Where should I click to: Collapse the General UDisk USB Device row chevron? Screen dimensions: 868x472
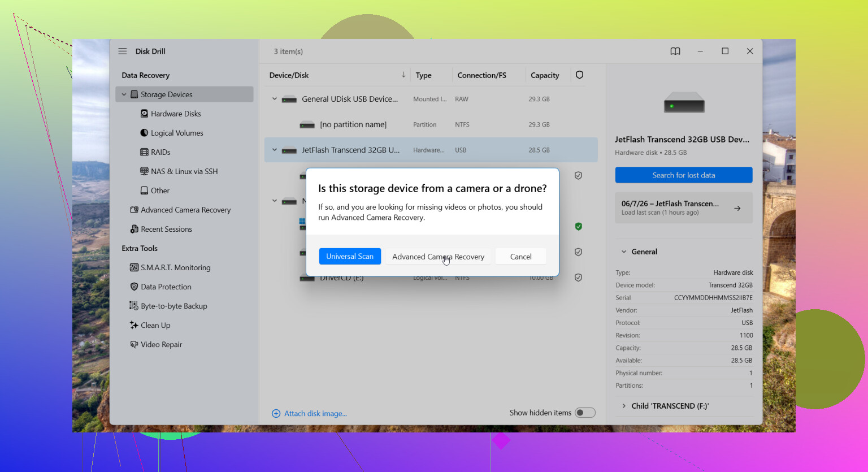pyautogui.click(x=275, y=99)
